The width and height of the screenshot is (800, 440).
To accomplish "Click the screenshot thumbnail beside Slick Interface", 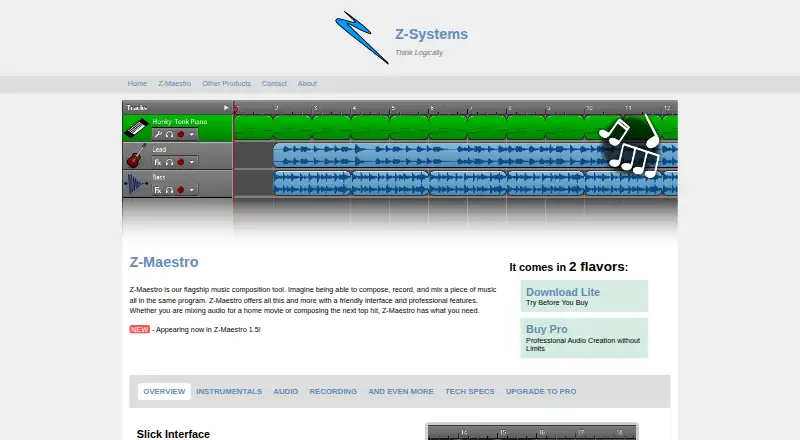I will pos(532,431).
